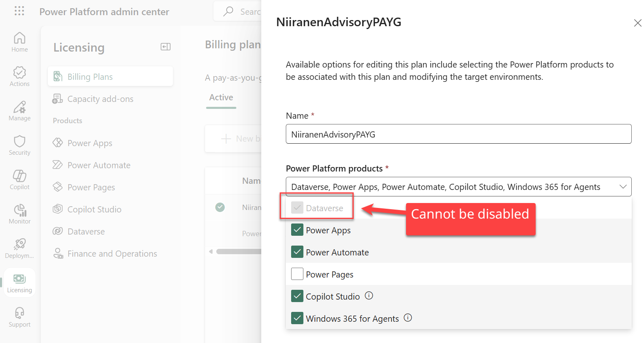Click the Capacity add-ons icon

click(x=57, y=99)
